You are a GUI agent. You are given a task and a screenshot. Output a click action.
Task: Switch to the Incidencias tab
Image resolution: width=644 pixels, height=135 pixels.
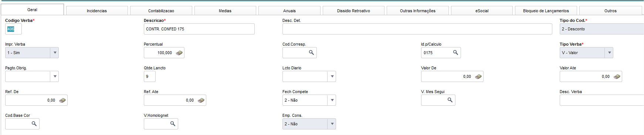[x=97, y=11]
